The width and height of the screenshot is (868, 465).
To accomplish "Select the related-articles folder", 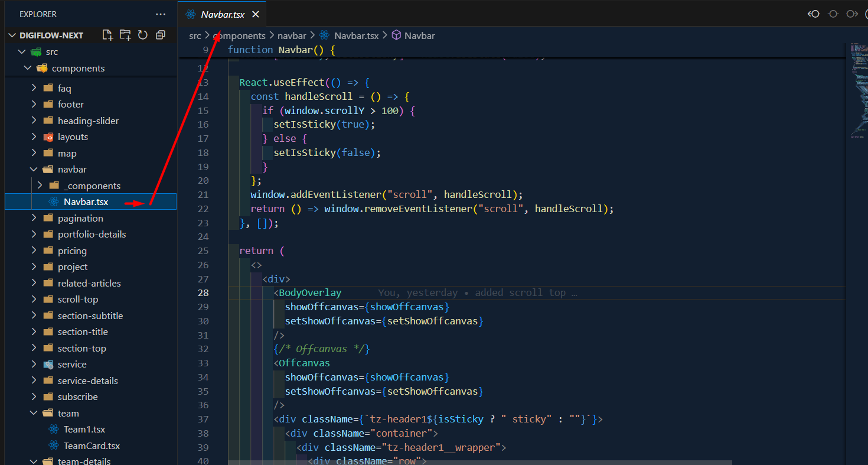I will [90, 283].
